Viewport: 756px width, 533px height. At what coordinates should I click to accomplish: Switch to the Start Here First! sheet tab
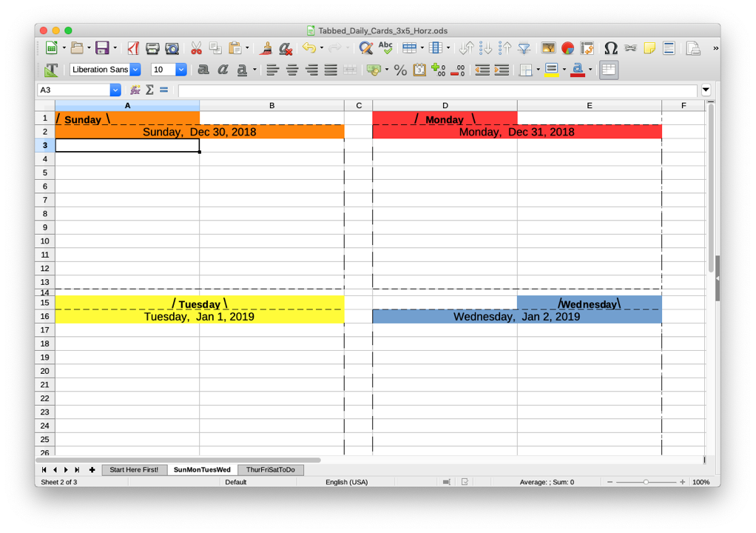click(134, 469)
